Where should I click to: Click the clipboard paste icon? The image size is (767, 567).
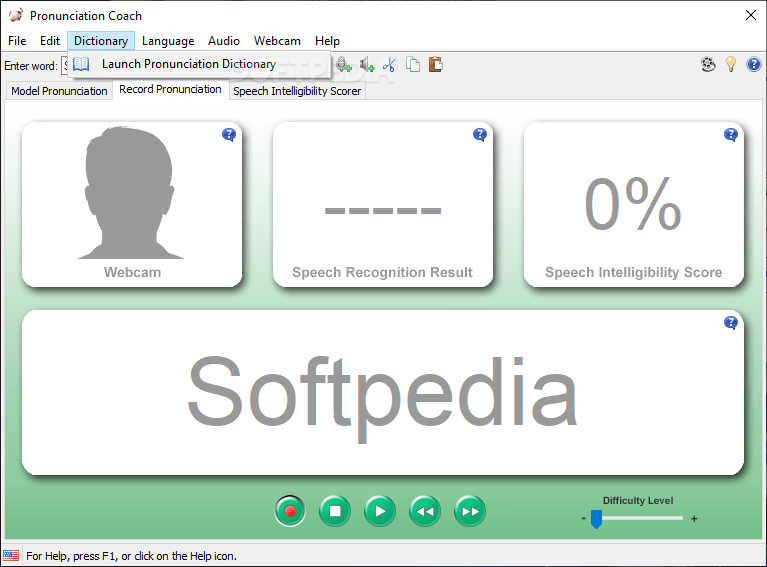[x=435, y=65]
